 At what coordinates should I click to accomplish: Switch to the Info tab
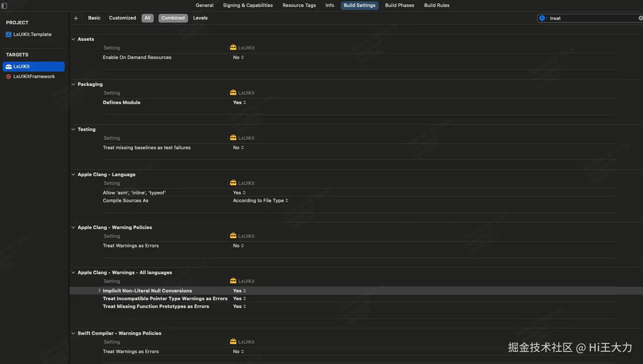pos(330,5)
